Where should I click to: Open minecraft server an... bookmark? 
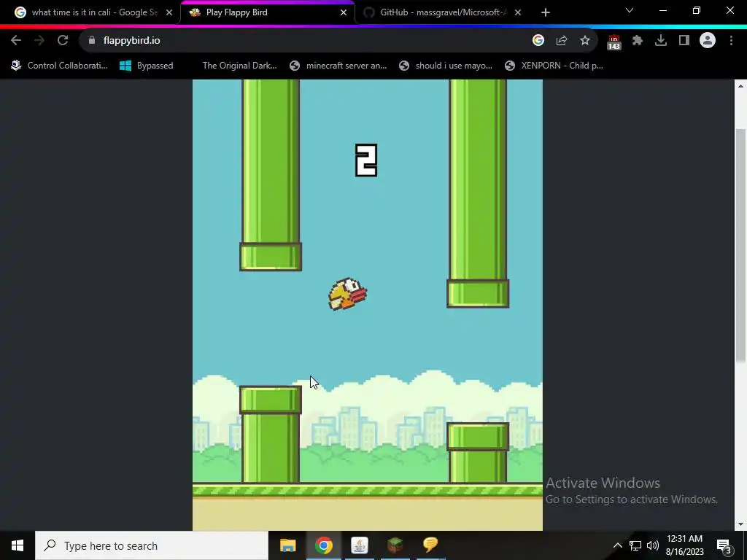pyautogui.click(x=338, y=66)
